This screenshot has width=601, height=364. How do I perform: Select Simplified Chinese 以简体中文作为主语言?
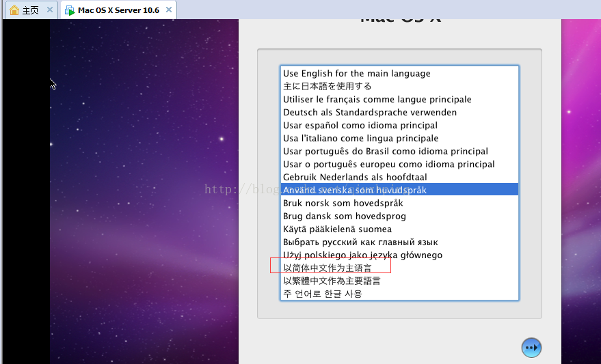(x=399, y=268)
